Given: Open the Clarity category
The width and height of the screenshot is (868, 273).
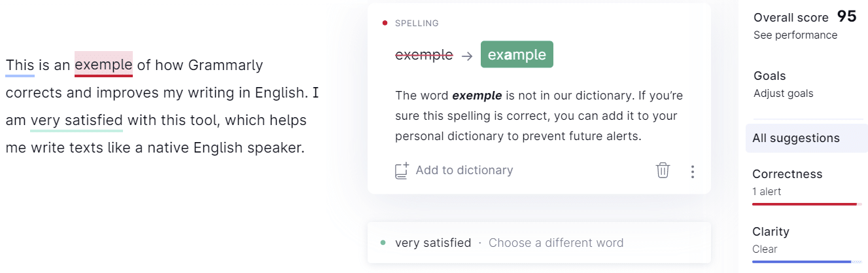Looking at the screenshot, I should [807, 240].
